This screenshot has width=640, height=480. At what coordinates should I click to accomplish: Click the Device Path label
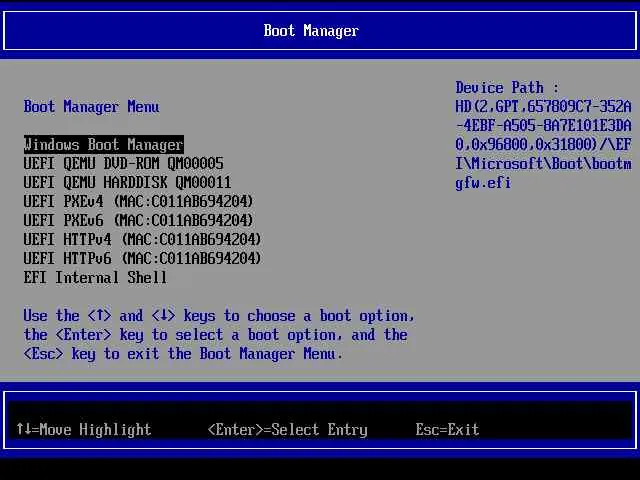[507, 88]
